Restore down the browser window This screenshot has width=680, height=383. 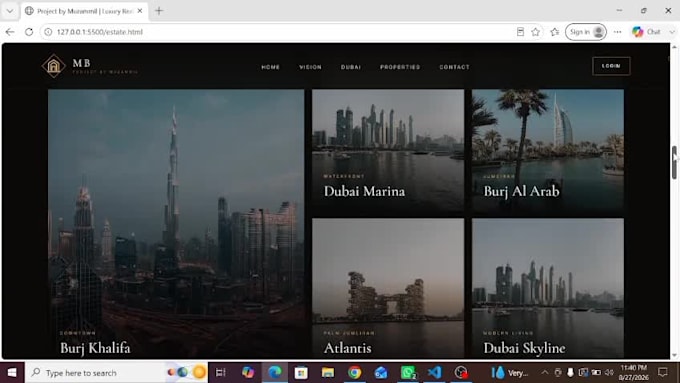pos(644,10)
